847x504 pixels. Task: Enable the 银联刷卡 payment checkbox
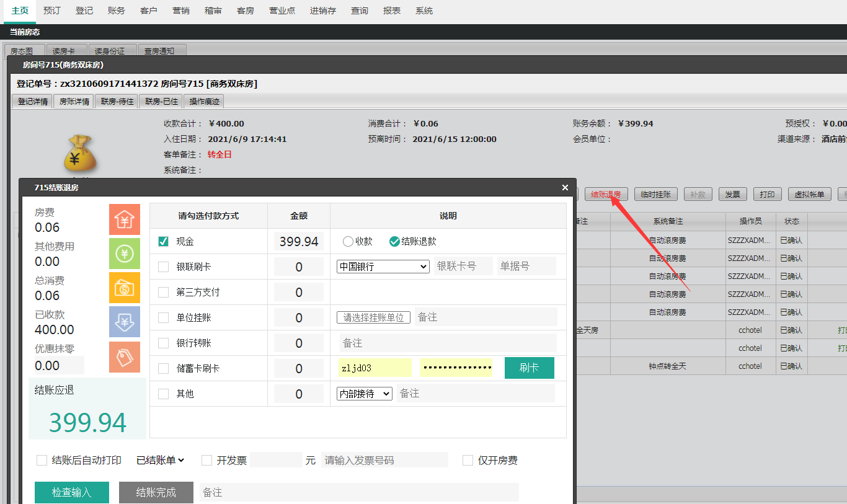click(x=164, y=267)
